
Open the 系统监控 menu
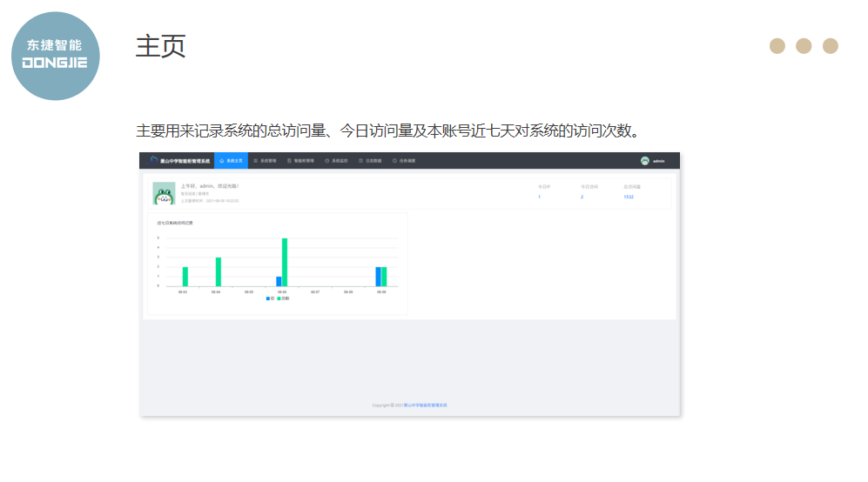tap(335, 161)
